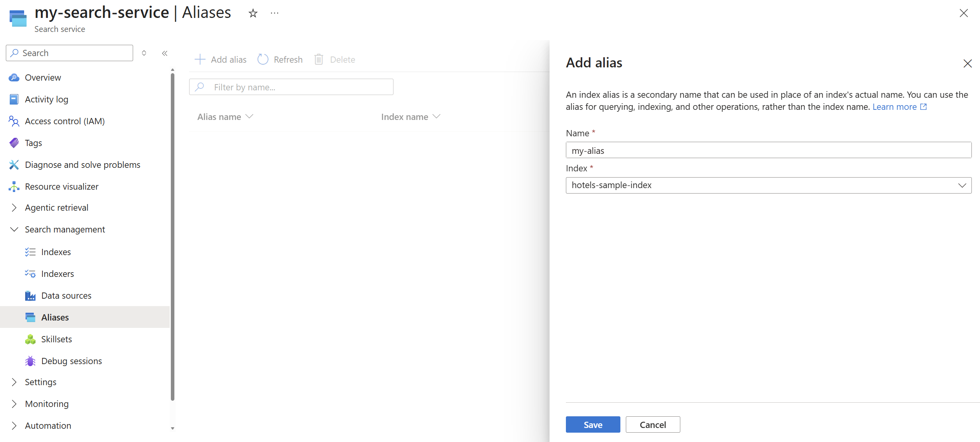Click the Diagnose and solve problems wrench icon

(14, 165)
